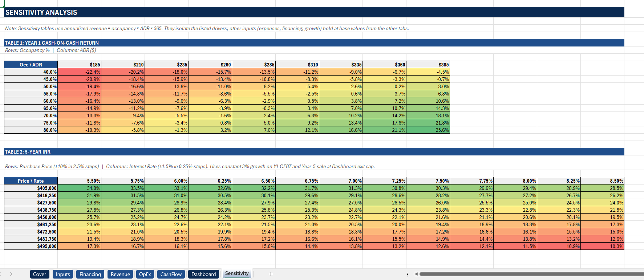
Task: Click the 28.5% cell in $405,000 row
Action: (602, 188)
